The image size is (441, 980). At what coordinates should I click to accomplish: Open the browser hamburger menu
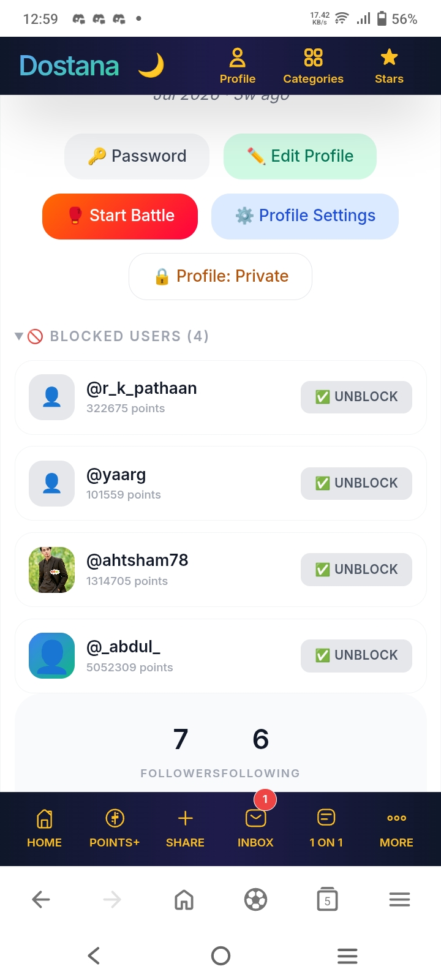pyautogui.click(x=399, y=899)
